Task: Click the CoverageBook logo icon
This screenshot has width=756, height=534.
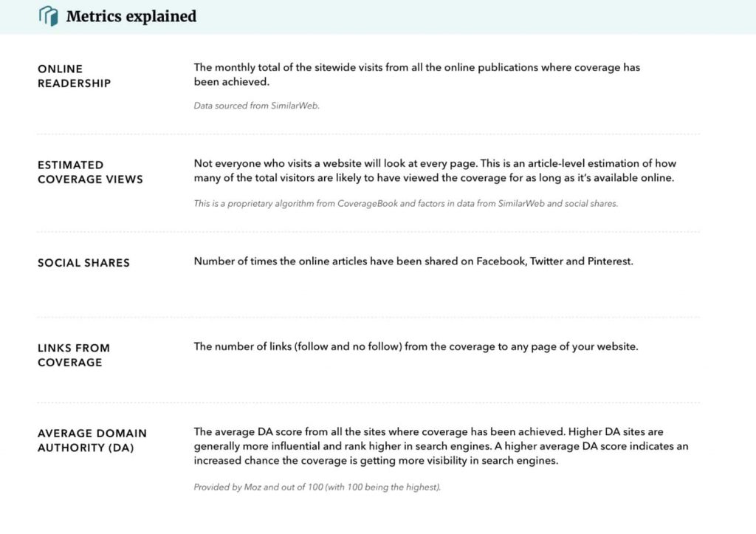Action: coord(48,16)
